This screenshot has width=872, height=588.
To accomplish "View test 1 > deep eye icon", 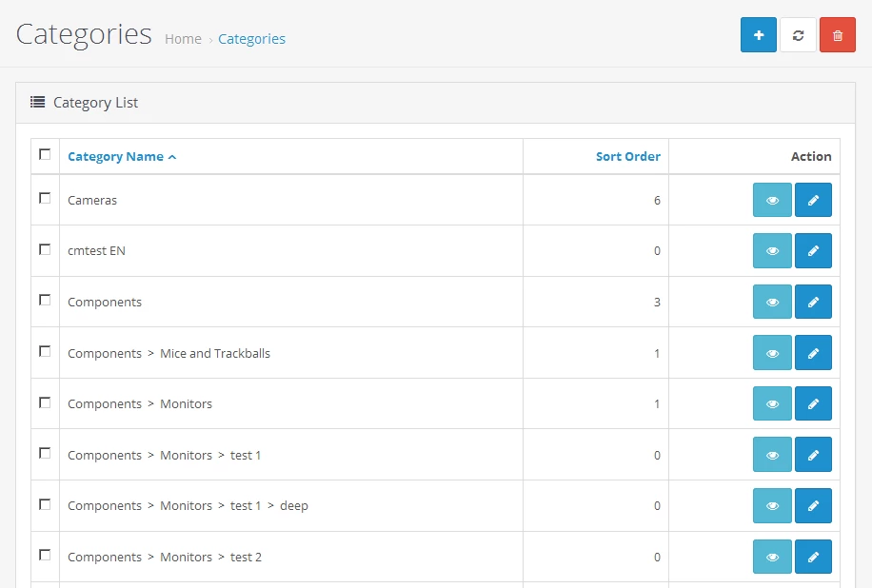I will coord(772,506).
